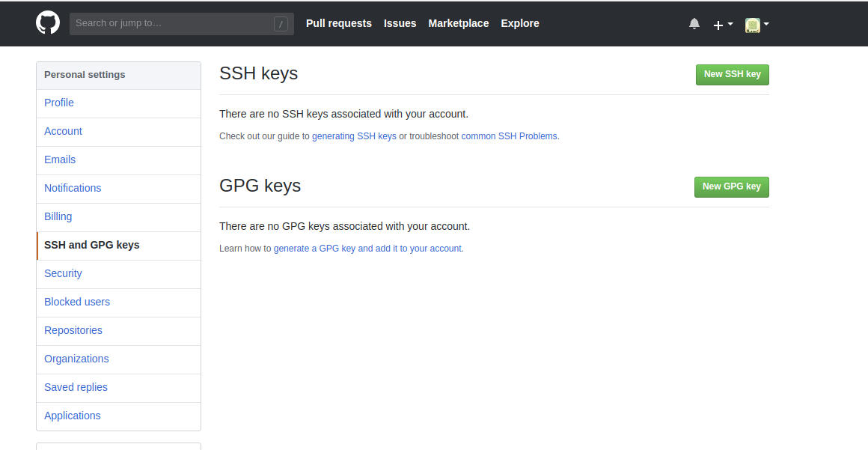Switch to Account settings

coord(63,131)
